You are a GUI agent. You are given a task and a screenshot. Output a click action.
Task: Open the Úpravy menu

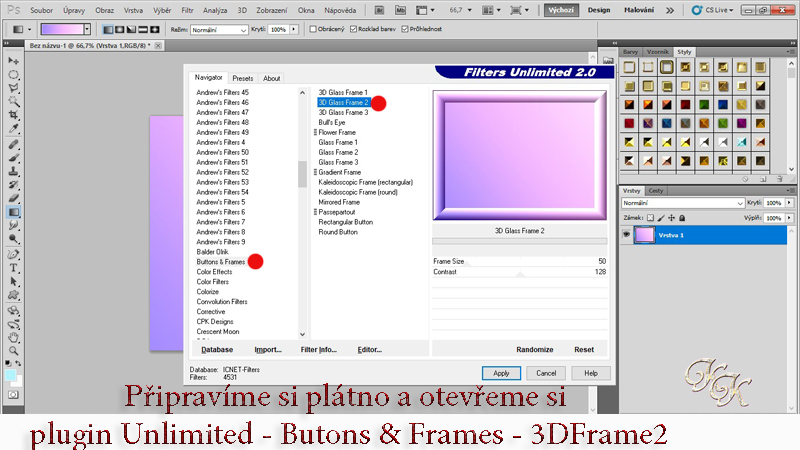[74, 10]
